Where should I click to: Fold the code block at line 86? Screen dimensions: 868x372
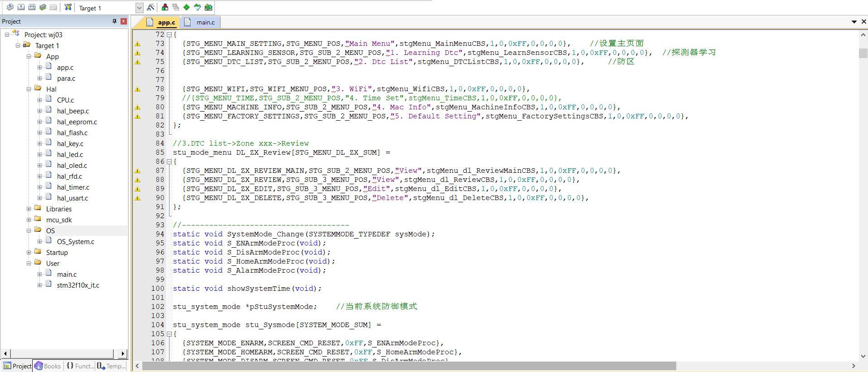[x=169, y=162]
